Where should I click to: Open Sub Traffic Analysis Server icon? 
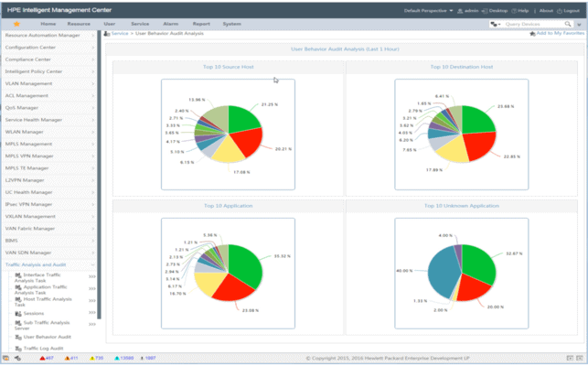[18, 323]
